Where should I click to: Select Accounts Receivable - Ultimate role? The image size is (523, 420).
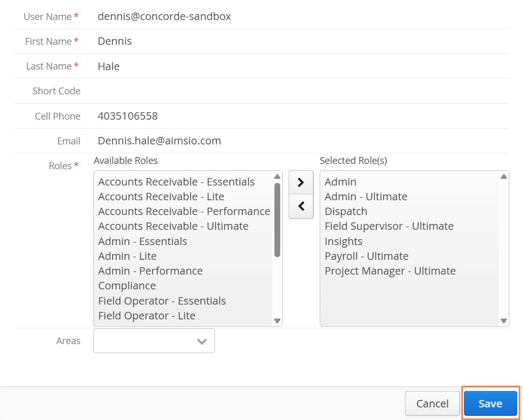pyautogui.click(x=173, y=226)
